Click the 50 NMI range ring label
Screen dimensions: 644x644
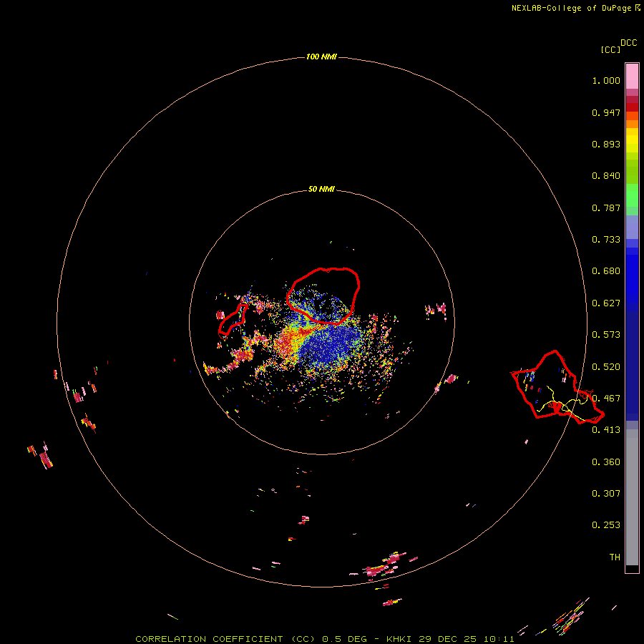321,190
